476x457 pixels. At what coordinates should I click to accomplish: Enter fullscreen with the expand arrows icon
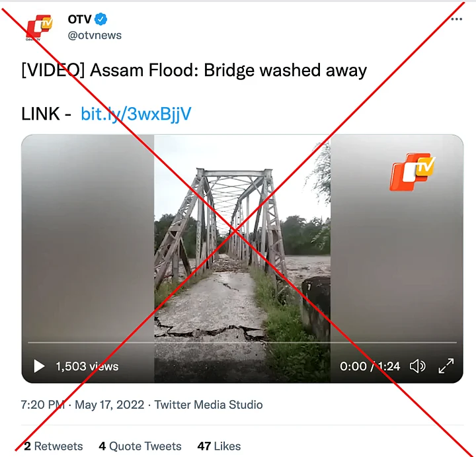446,366
